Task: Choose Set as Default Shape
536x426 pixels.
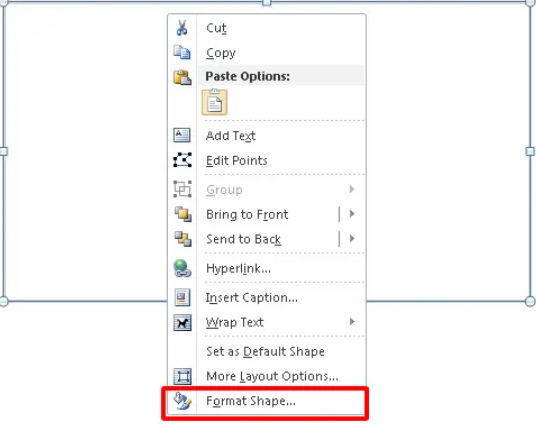Action: click(x=265, y=351)
